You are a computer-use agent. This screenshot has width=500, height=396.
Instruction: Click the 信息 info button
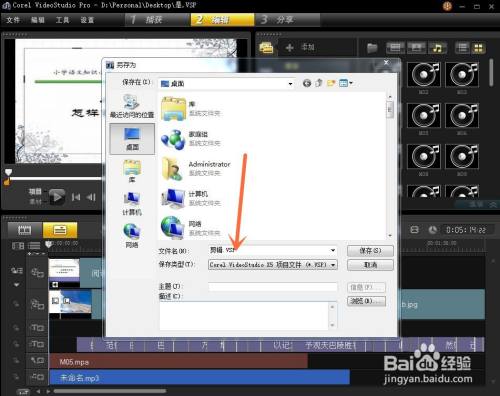pyautogui.click(x=366, y=287)
